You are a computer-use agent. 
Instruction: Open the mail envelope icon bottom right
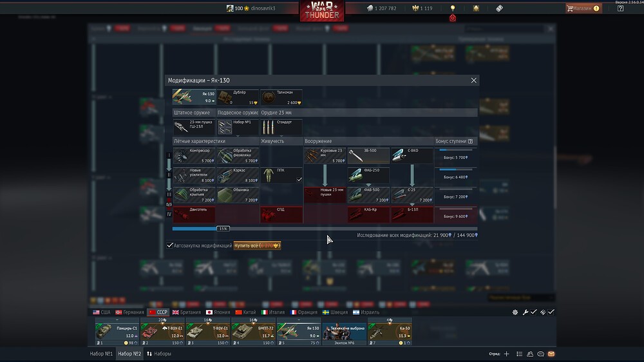click(551, 354)
